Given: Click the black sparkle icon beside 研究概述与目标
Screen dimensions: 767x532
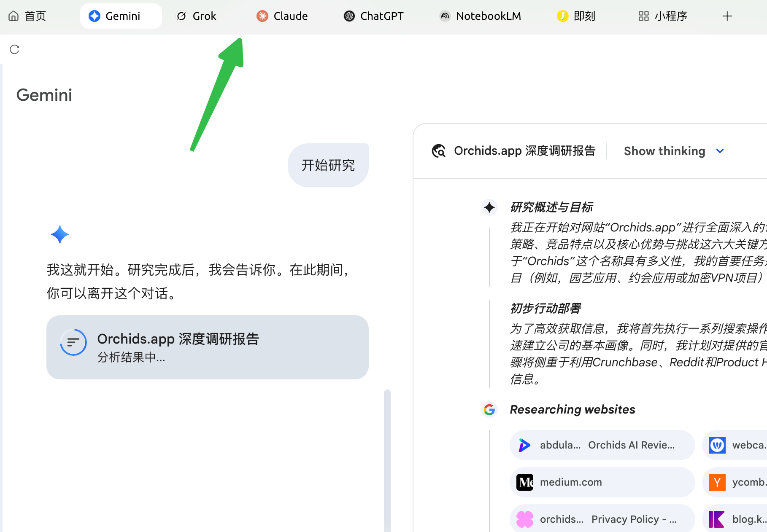Looking at the screenshot, I should [x=489, y=207].
